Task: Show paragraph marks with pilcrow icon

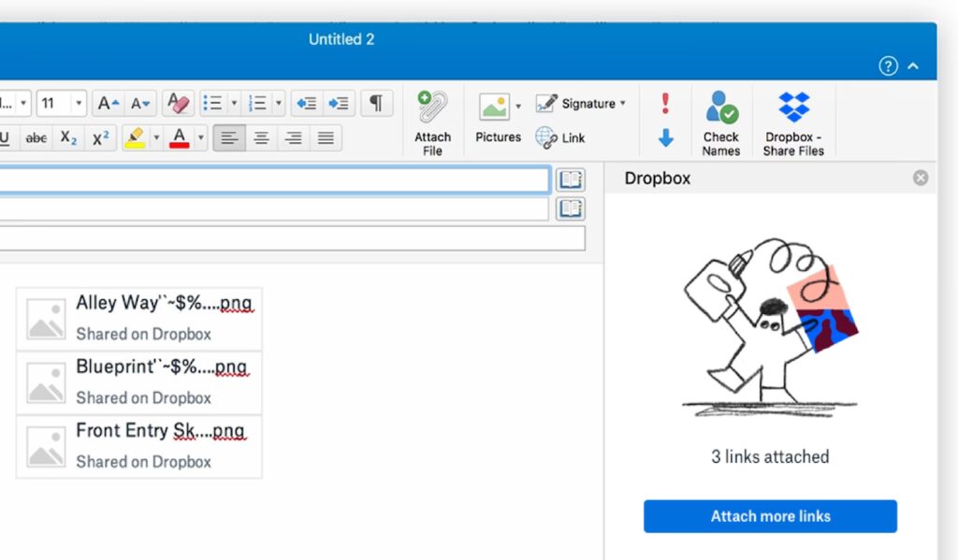Action: point(375,104)
